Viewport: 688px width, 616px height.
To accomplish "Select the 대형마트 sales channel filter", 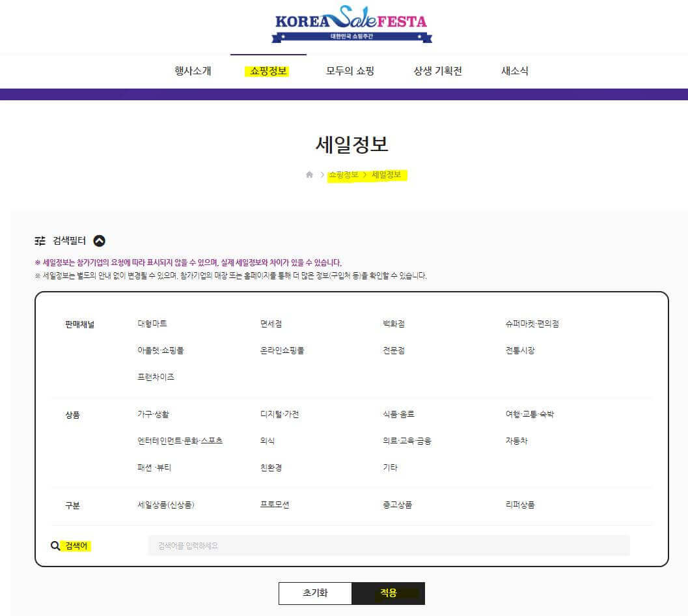I will tap(150, 324).
